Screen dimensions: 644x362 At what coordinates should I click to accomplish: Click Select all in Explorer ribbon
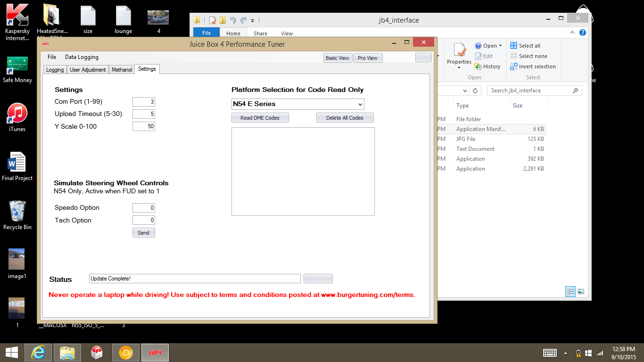[x=525, y=46]
